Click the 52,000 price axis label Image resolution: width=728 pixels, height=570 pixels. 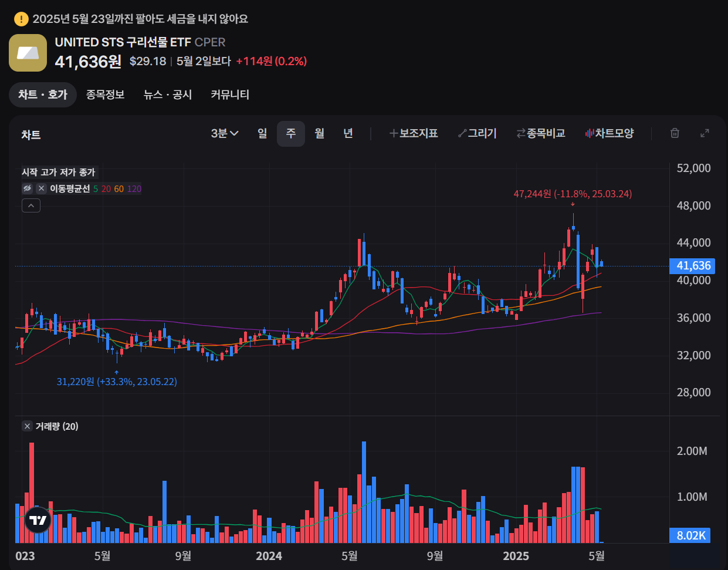point(693,168)
